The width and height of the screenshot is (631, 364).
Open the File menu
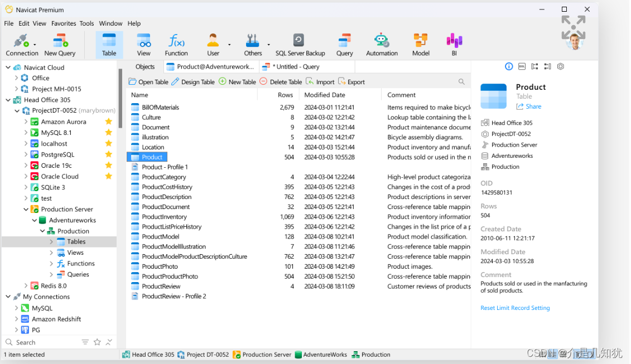coord(9,23)
